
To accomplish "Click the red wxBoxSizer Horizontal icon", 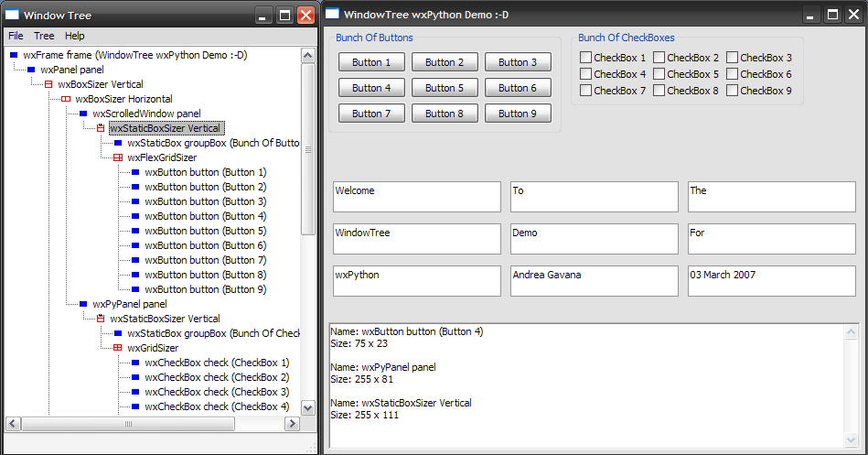I will click(66, 99).
